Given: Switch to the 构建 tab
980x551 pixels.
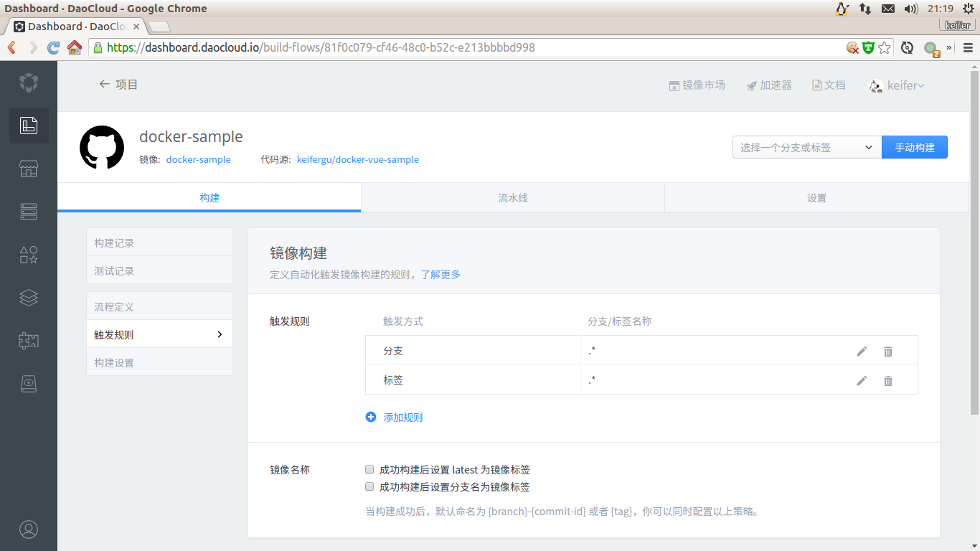Looking at the screenshot, I should (x=209, y=197).
